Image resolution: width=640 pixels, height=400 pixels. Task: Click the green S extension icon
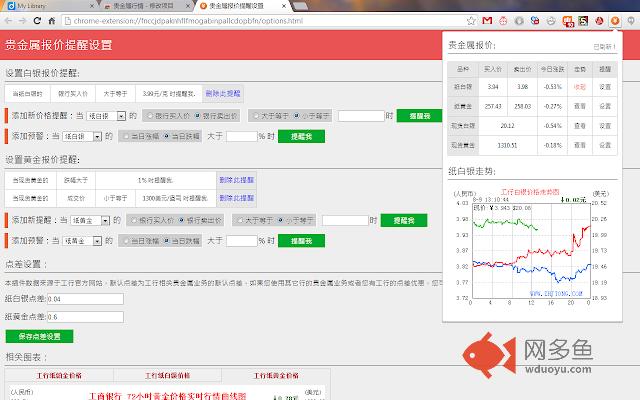(583, 20)
